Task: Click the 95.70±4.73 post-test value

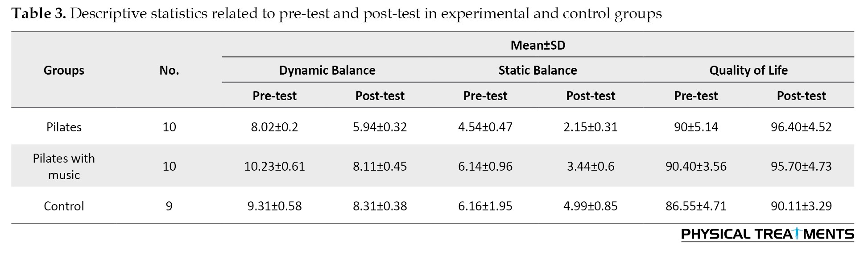Action: pyautogui.click(x=801, y=166)
